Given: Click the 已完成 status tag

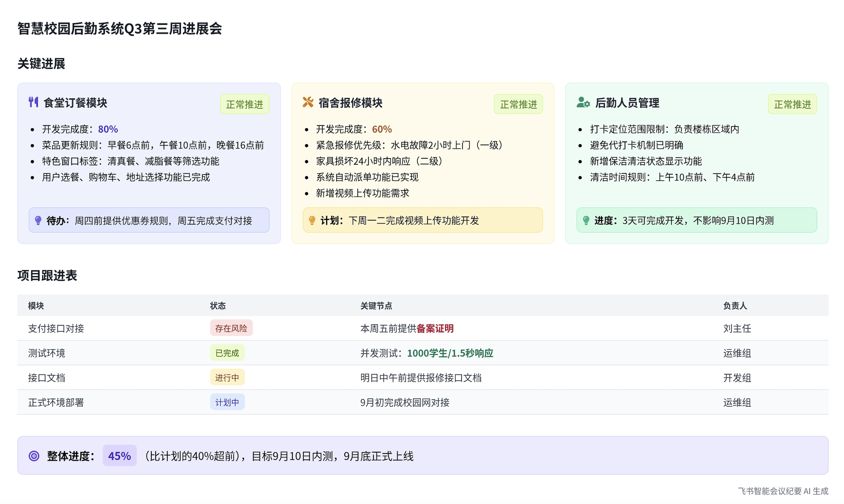Looking at the screenshot, I should pos(227,353).
